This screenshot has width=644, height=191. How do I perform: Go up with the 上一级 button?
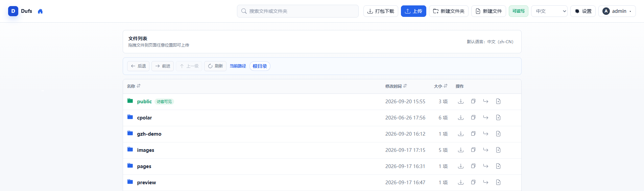[189, 66]
